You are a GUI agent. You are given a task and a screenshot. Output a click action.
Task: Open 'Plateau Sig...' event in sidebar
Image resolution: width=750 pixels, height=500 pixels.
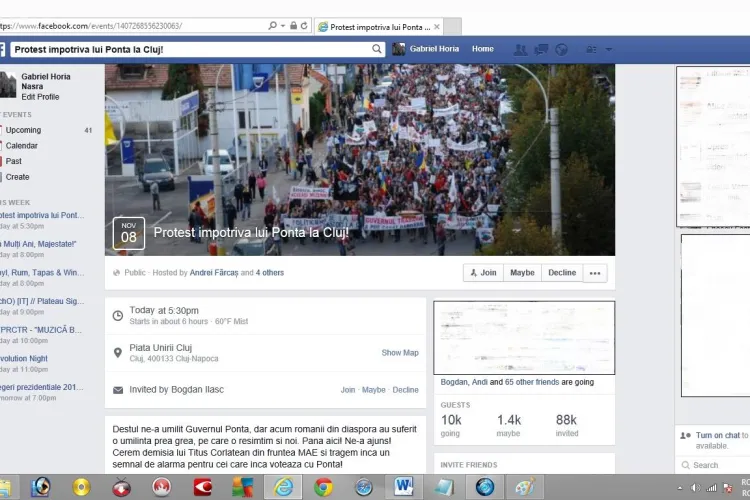point(42,301)
